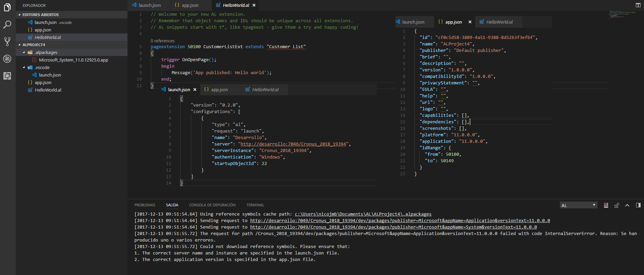Close the active HelloWorld.al tab

254,5
